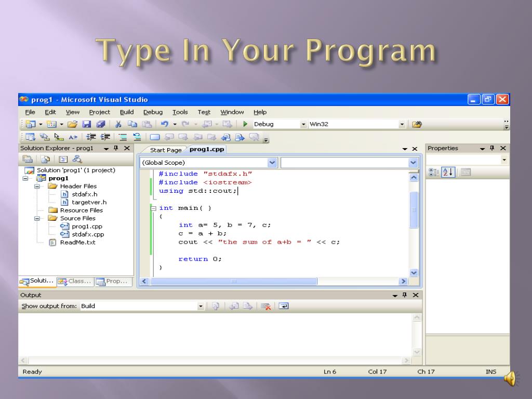
Task: Toggle auto-hide pin on Solution Explorer
Action: (x=116, y=148)
